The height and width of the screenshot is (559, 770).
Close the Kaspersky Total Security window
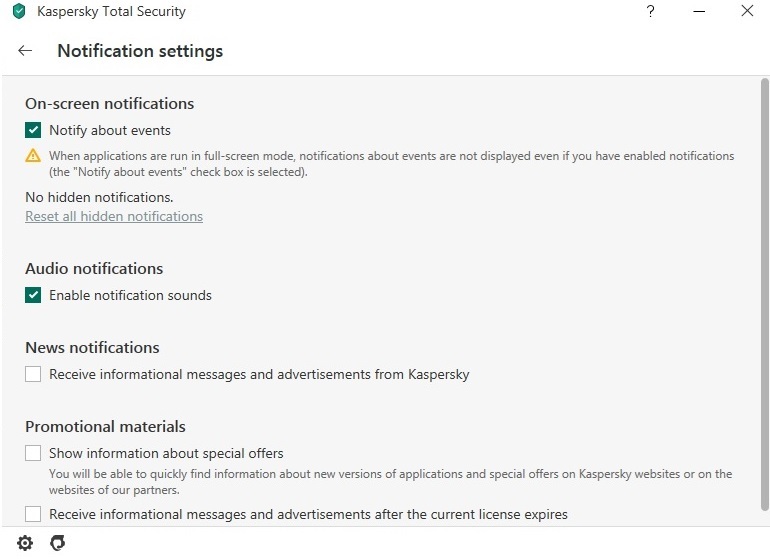[x=747, y=12]
